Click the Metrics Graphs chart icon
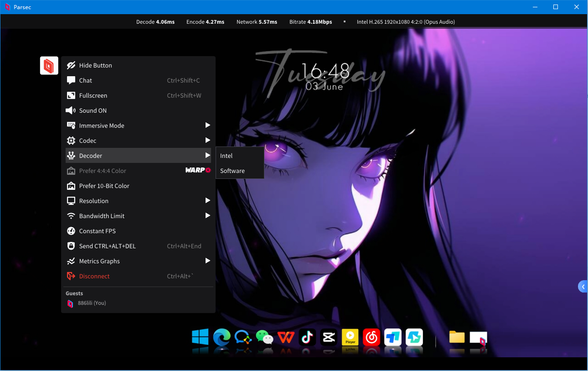 (x=71, y=261)
